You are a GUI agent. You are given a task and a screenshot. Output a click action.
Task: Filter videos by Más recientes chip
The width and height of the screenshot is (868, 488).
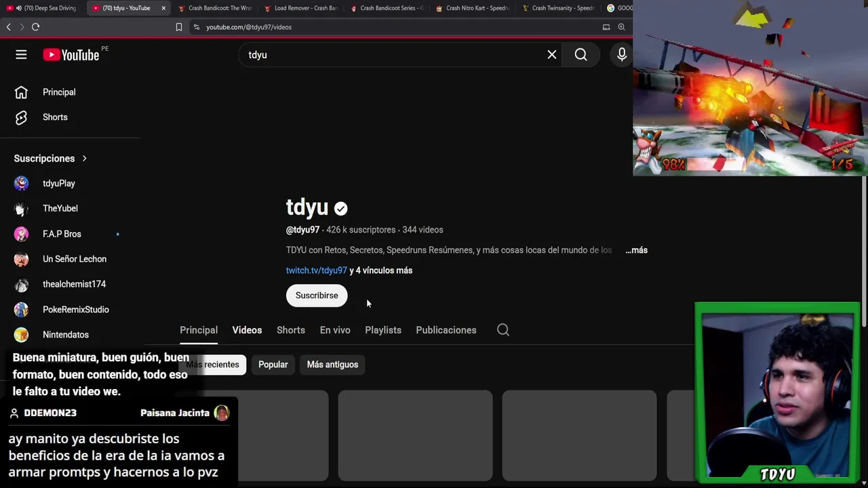[x=212, y=365]
